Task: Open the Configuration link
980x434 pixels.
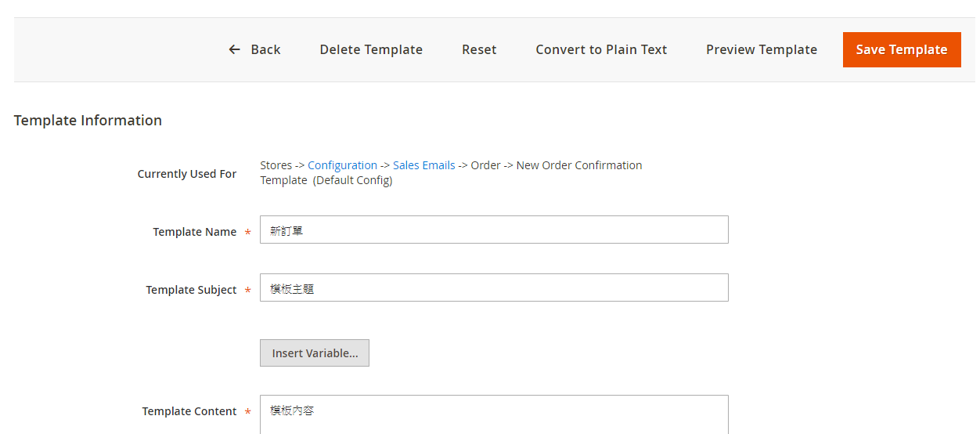Action: (342, 165)
